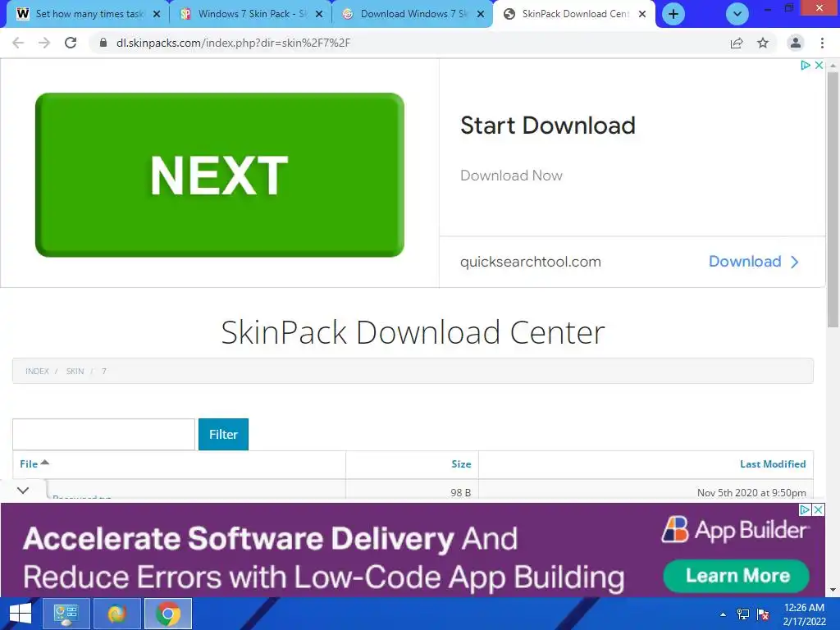Close the bottom banner ad X
Screen dimensions: 840x630
tap(818, 509)
